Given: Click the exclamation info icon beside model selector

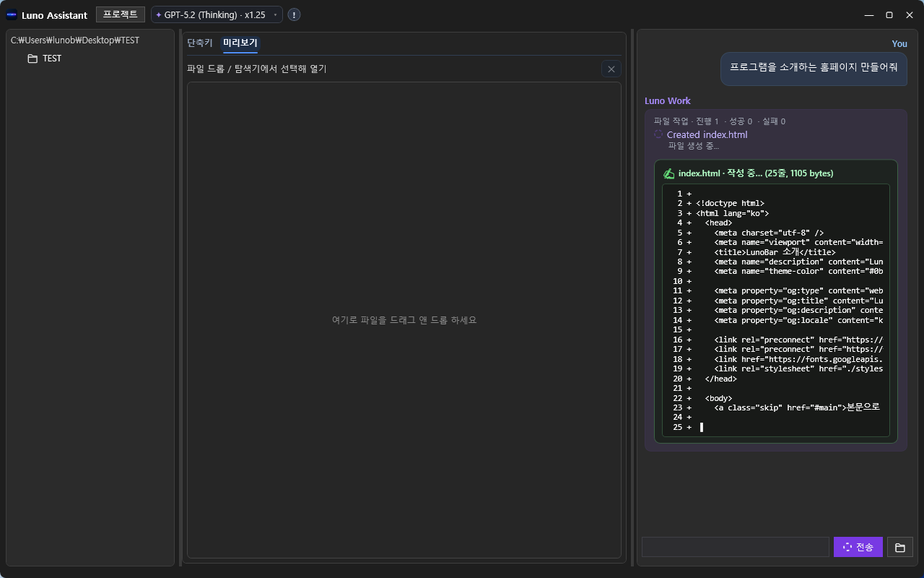Looking at the screenshot, I should (x=295, y=15).
